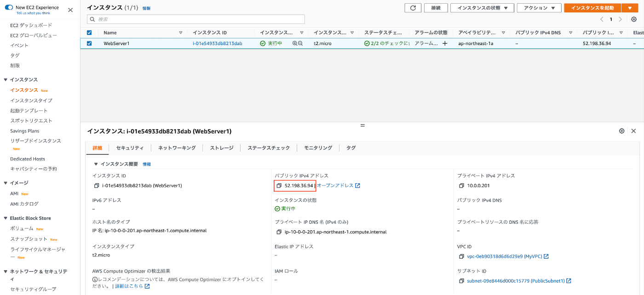Open Savings Plans in sidebar

[25, 131]
